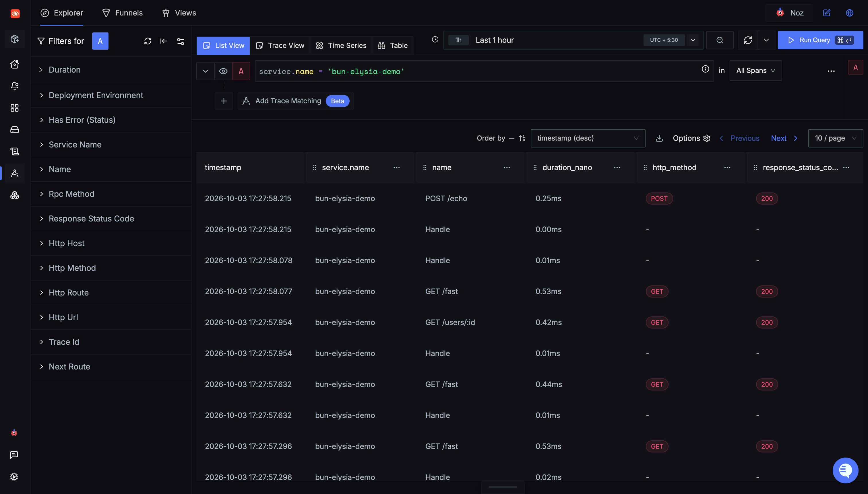
Task: Open the timestamp (desc) order dropdown
Action: point(588,139)
